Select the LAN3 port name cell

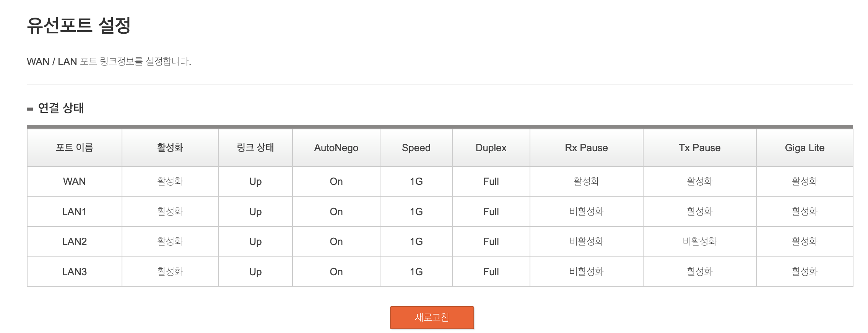(75, 272)
